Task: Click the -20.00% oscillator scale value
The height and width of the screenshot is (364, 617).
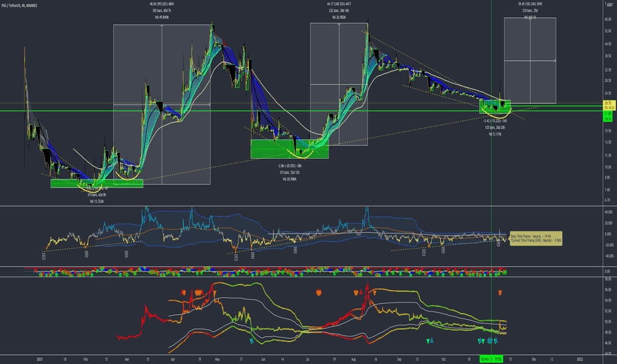Action: coord(608,245)
